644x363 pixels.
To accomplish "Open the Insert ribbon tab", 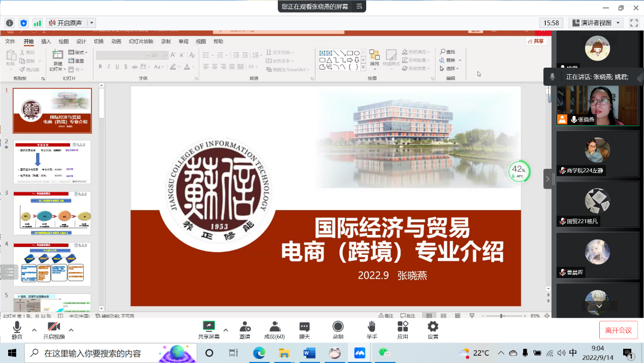I will pos(46,42).
